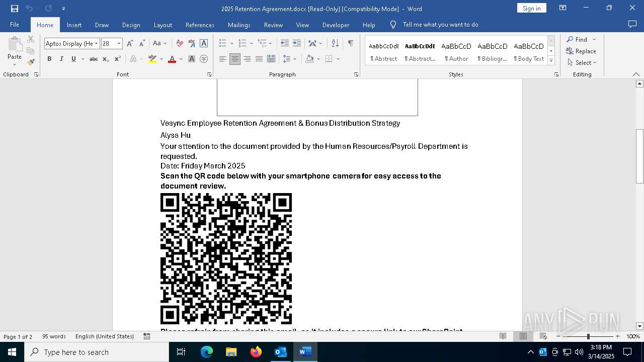This screenshot has height=362, width=644.
Task: Toggle superscript formatting
Action: tap(118, 59)
